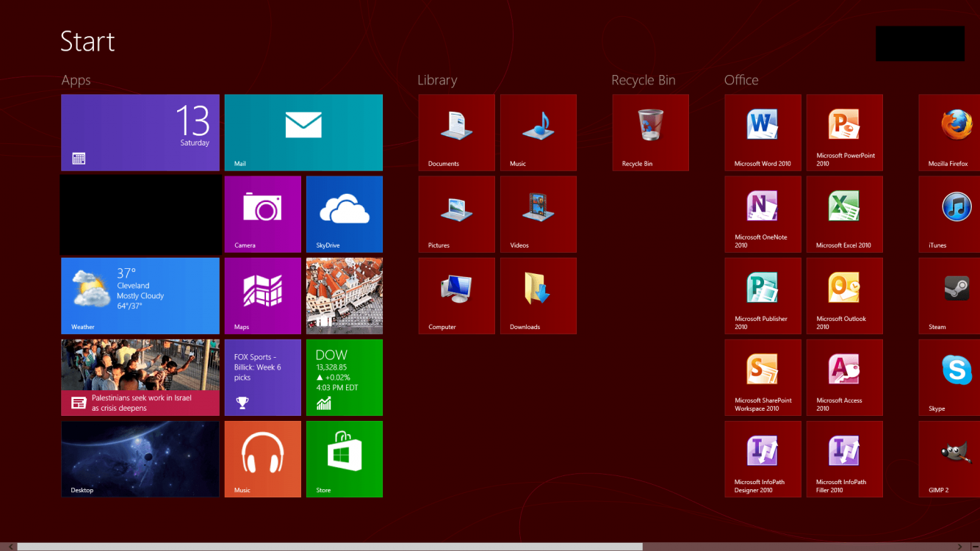The image size is (980, 551).
Task: Open the SkyDrive tile
Action: pos(345,214)
